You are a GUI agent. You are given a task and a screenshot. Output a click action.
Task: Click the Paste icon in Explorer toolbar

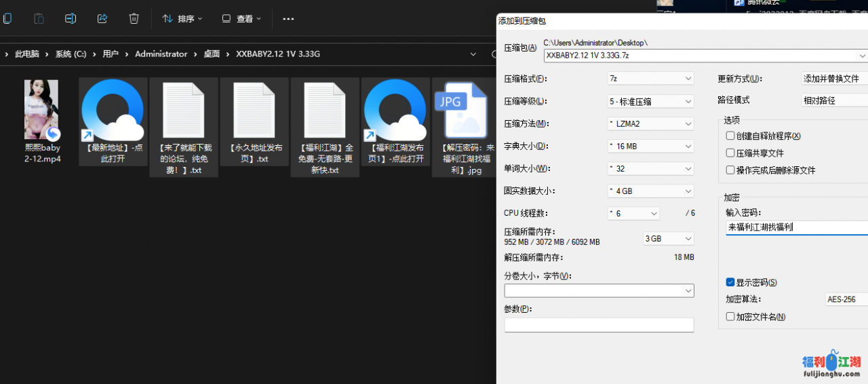click(39, 19)
